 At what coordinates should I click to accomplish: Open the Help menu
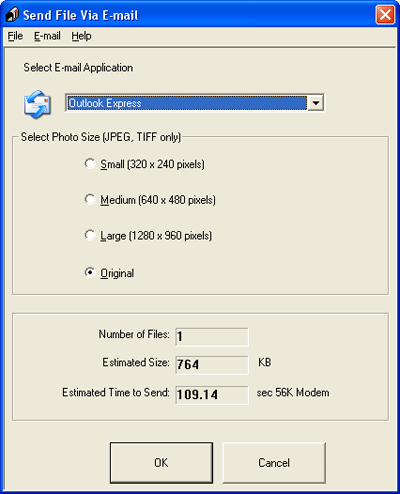[81, 36]
